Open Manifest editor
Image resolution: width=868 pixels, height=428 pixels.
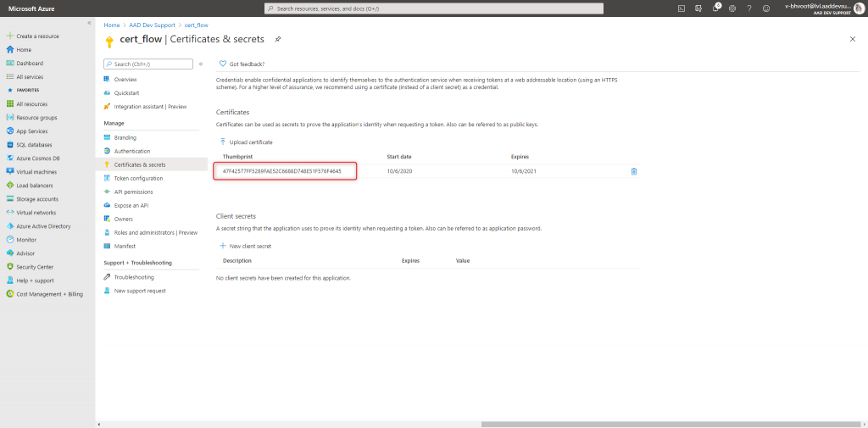pos(120,246)
